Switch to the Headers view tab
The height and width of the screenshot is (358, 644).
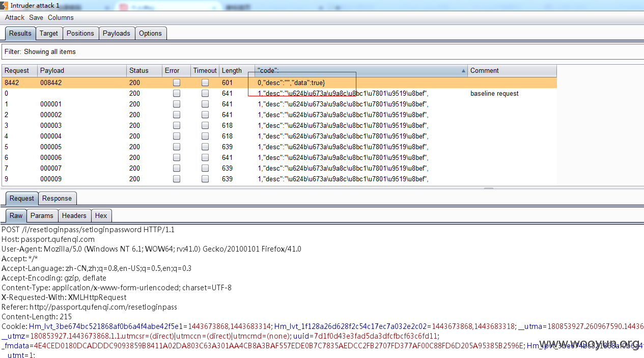pos(74,215)
